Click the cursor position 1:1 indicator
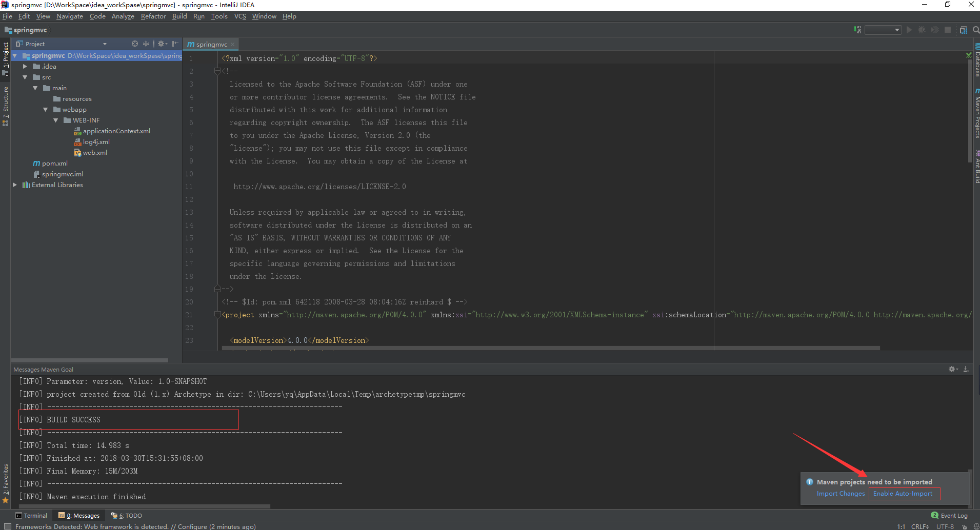 coord(901,526)
